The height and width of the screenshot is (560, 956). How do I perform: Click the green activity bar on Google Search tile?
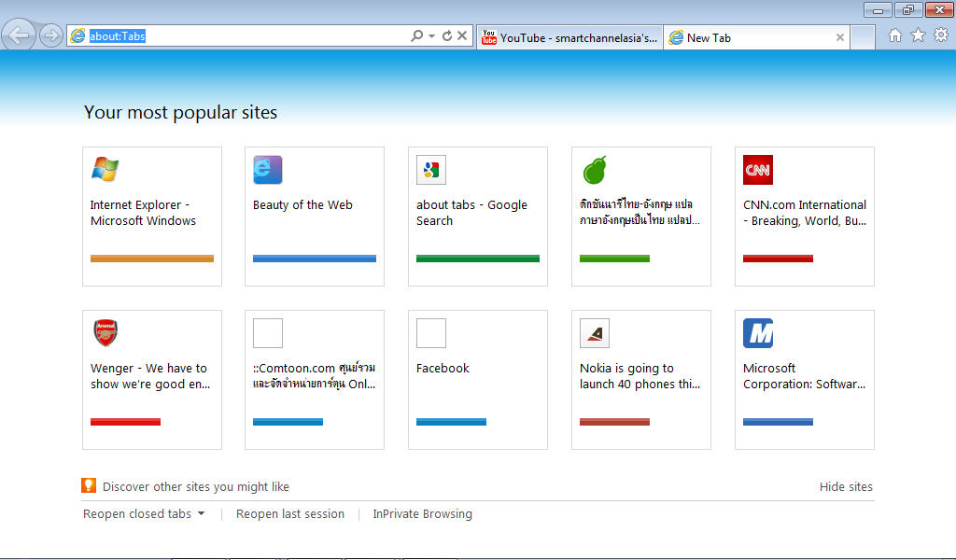pos(478,259)
